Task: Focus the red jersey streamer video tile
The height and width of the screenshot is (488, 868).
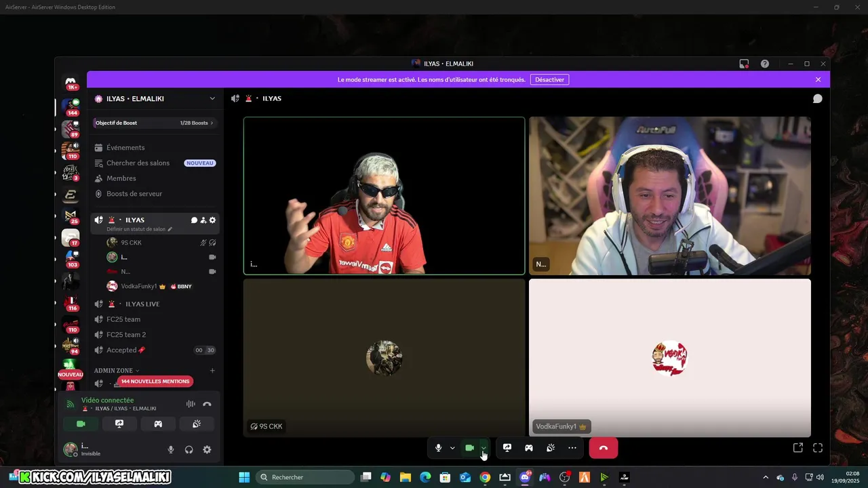Action: (x=384, y=196)
